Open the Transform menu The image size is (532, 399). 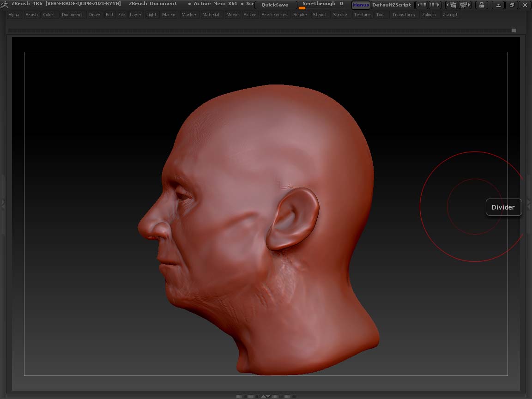coord(404,14)
